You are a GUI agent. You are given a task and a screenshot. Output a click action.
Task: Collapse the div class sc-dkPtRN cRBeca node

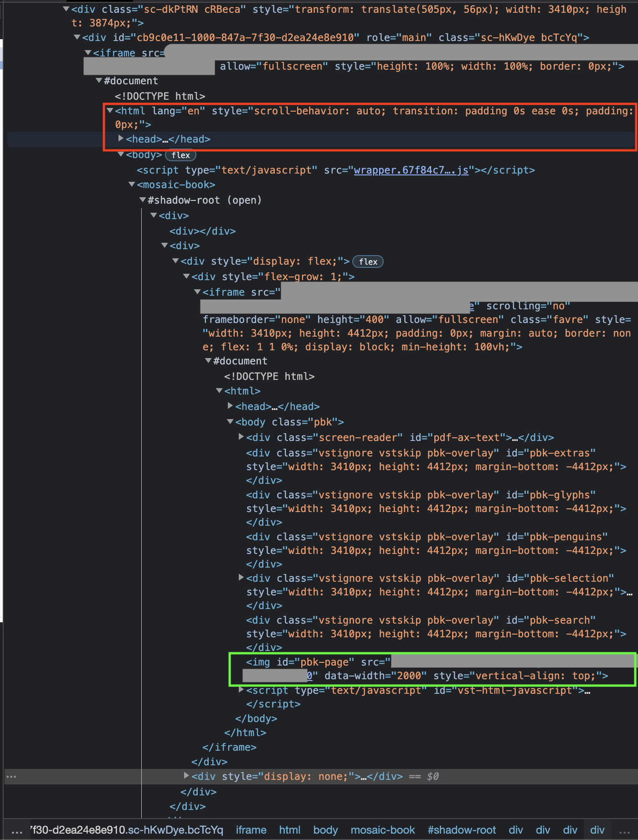tap(66, 9)
